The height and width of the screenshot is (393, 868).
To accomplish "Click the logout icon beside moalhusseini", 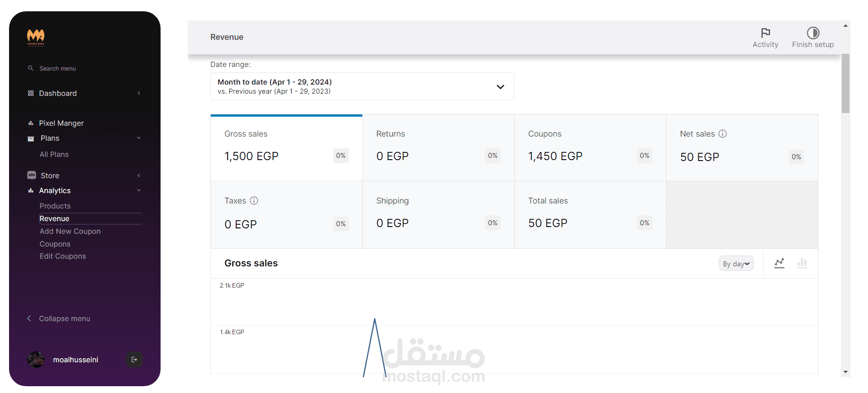I will pyautogui.click(x=134, y=360).
